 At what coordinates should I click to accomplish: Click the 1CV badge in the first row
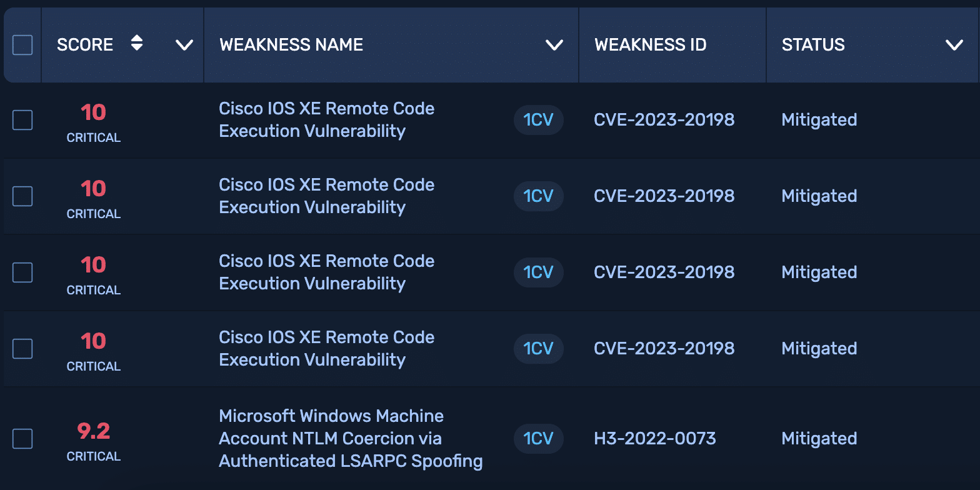point(538,120)
